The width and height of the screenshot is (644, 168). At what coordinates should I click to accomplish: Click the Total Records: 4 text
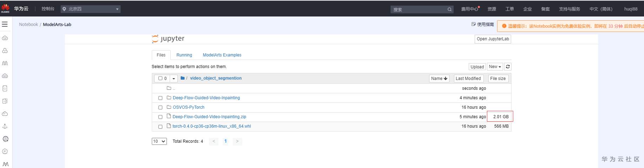coord(188,141)
